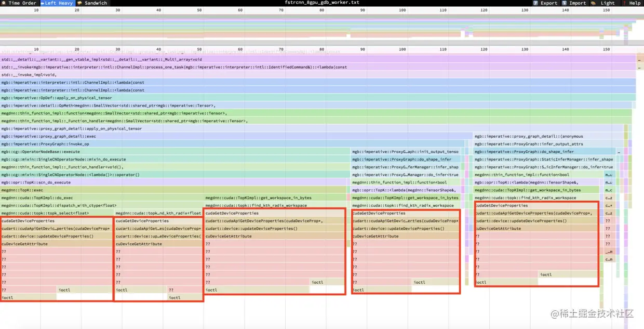Select the init_output_tenso frame

406,152
